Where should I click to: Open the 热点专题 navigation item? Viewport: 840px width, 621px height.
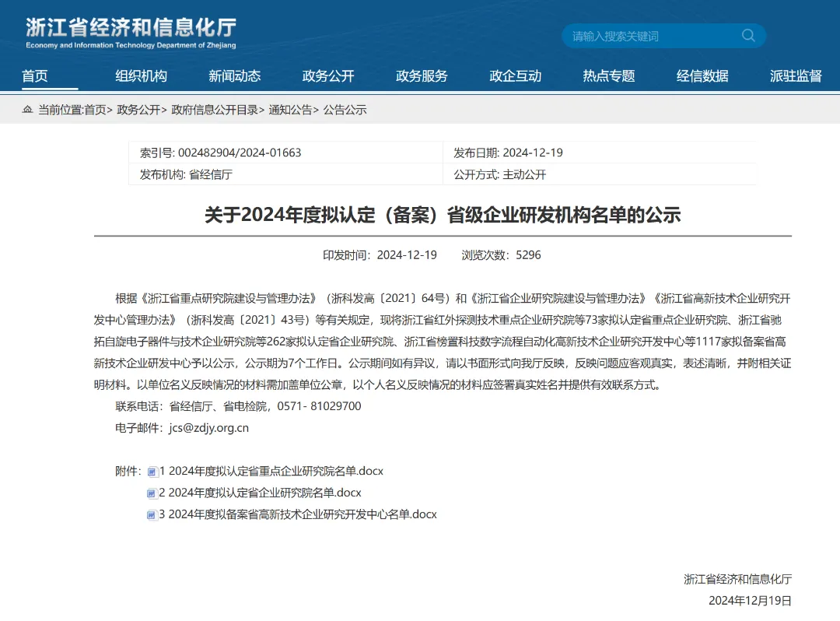pos(609,76)
